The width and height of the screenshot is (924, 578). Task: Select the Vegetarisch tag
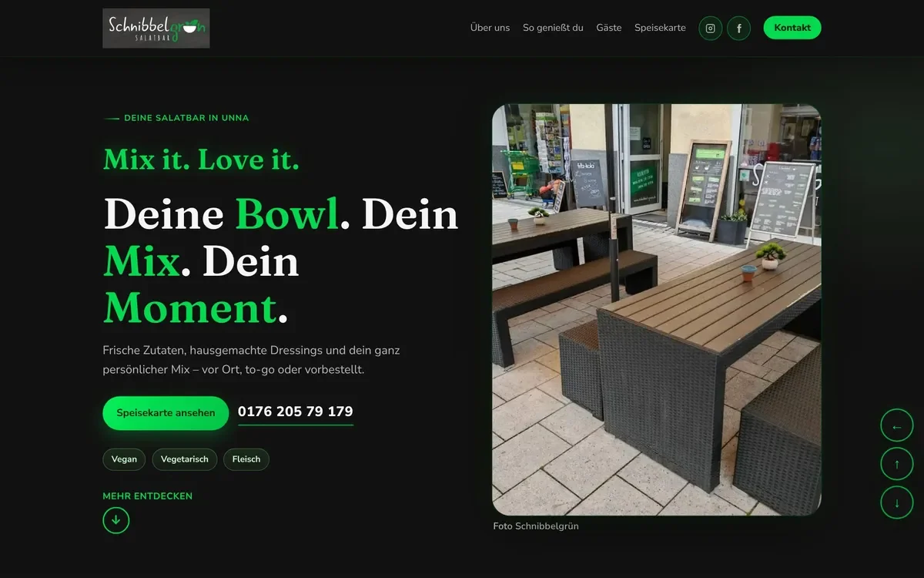click(x=185, y=459)
